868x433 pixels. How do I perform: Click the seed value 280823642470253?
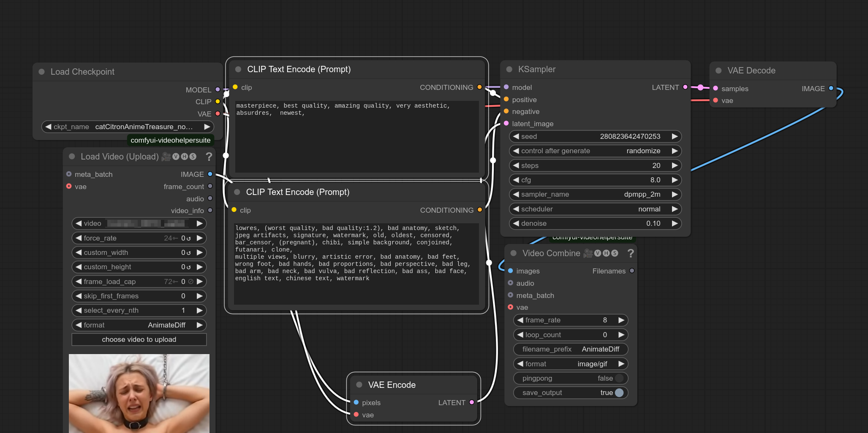click(x=630, y=136)
